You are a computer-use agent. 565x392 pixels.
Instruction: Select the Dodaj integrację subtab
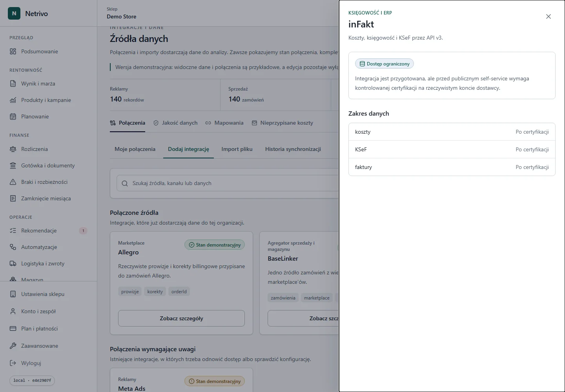click(x=188, y=149)
